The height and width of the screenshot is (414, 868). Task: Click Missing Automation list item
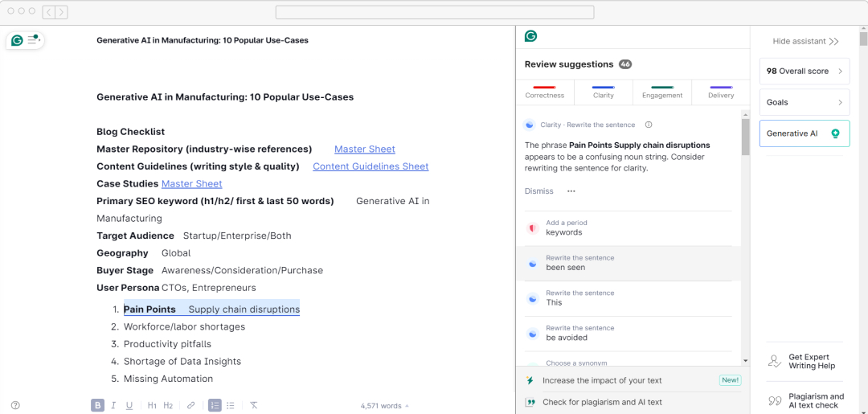(168, 379)
